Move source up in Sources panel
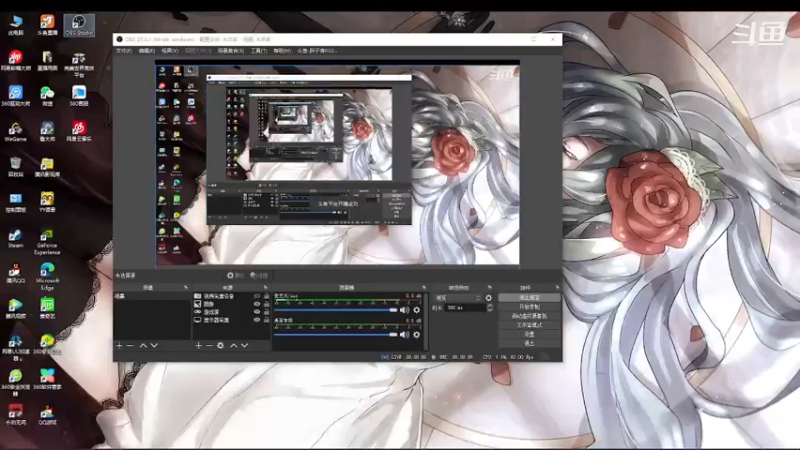 pos(234,345)
